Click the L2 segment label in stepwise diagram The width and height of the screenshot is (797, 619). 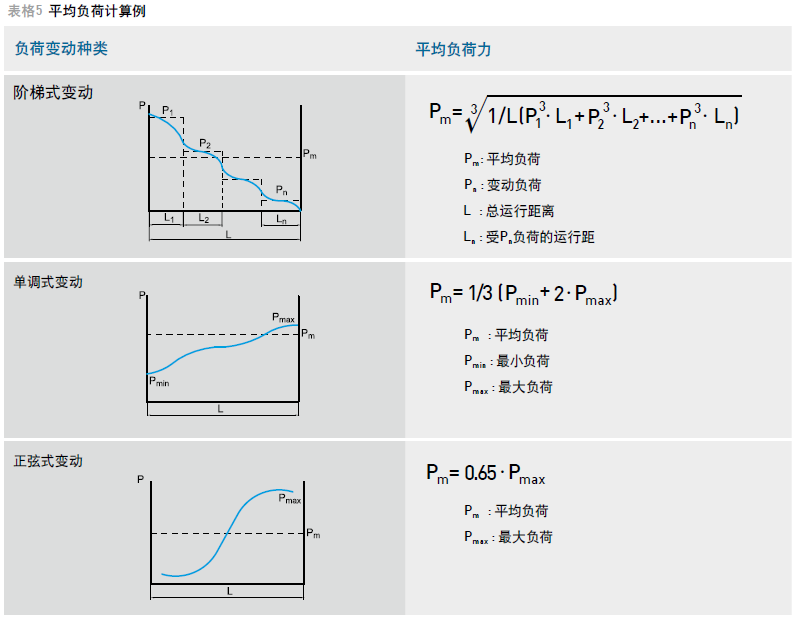tap(203, 217)
